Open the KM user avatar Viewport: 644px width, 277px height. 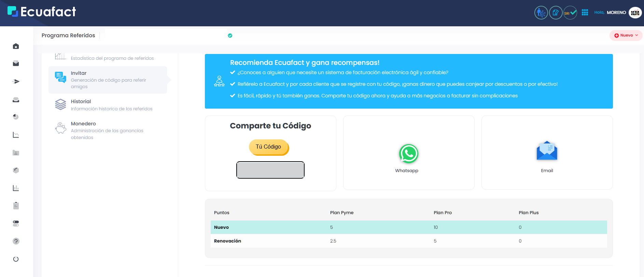[635, 13]
